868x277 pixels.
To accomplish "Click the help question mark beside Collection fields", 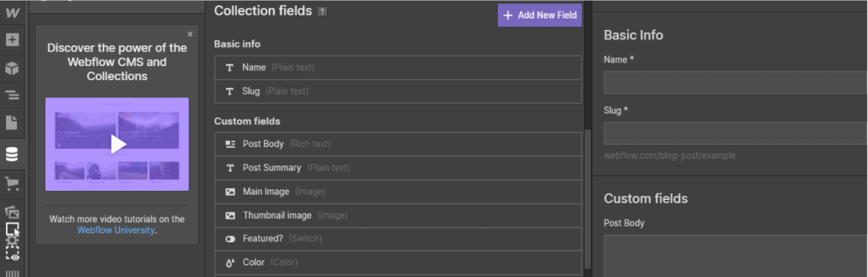I will pos(322,12).
